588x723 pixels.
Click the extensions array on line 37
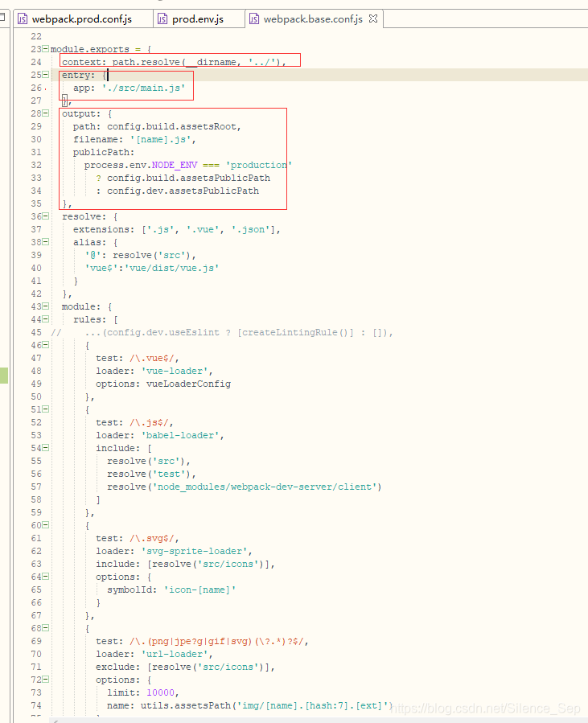tap(208, 229)
